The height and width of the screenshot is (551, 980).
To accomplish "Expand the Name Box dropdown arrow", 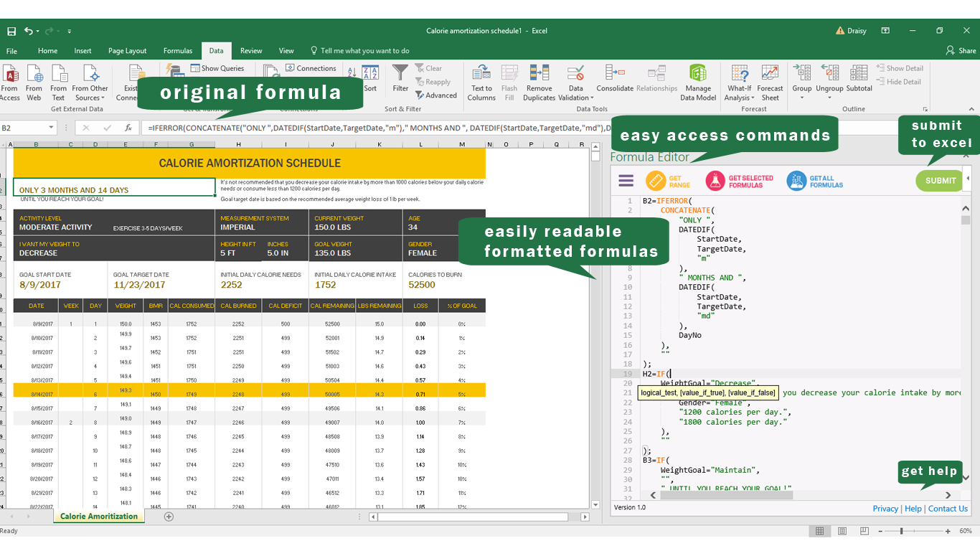I will [x=50, y=128].
